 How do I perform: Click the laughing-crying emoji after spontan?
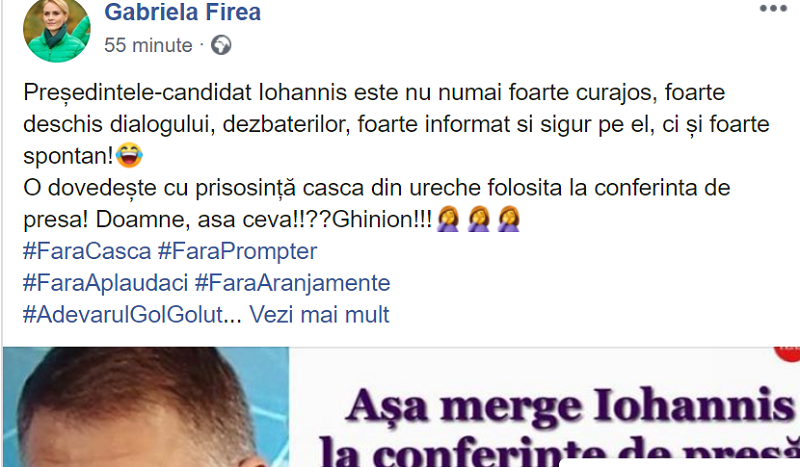129,155
